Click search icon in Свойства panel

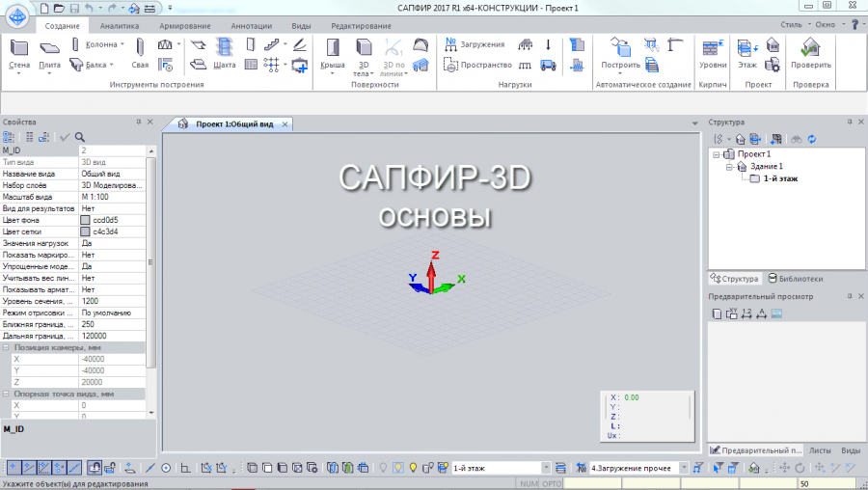click(x=81, y=137)
